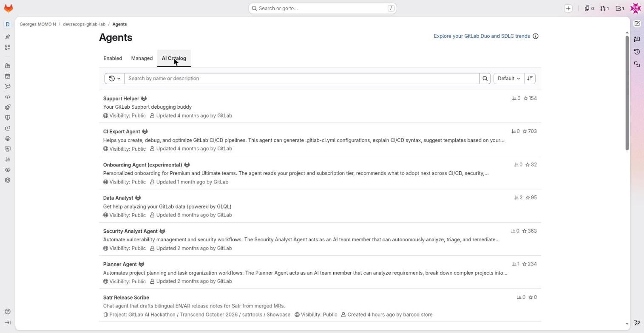Start a new Duo chat (compose icon)
This screenshot has width=644, height=333.
click(637, 24)
